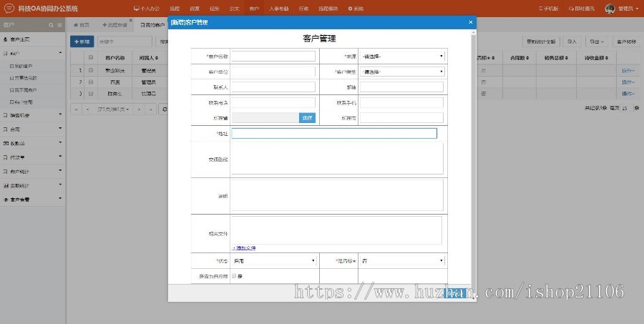Open the 客户 top menu

click(x=254, y=8)
